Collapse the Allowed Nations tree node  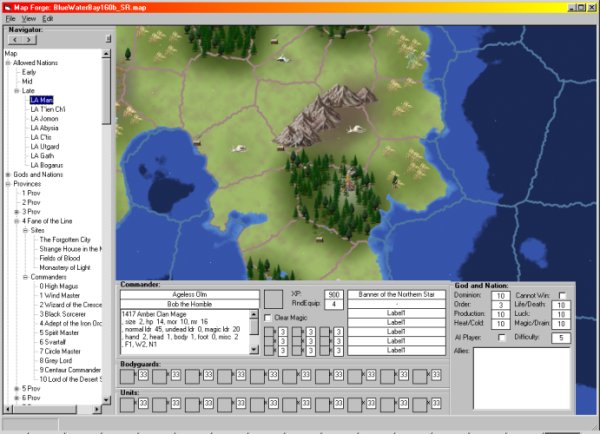8,63
